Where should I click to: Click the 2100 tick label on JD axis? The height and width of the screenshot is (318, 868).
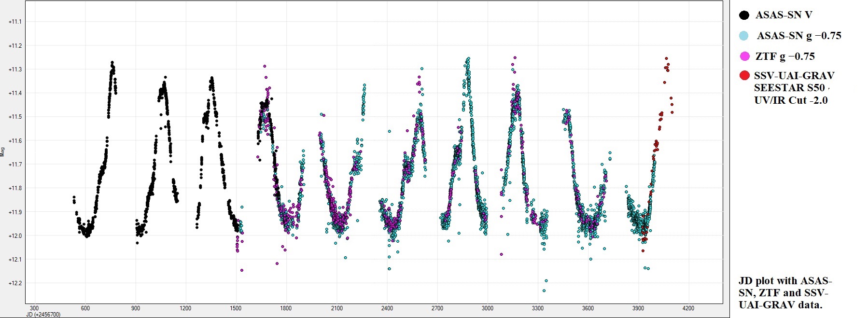click(337, 308)
